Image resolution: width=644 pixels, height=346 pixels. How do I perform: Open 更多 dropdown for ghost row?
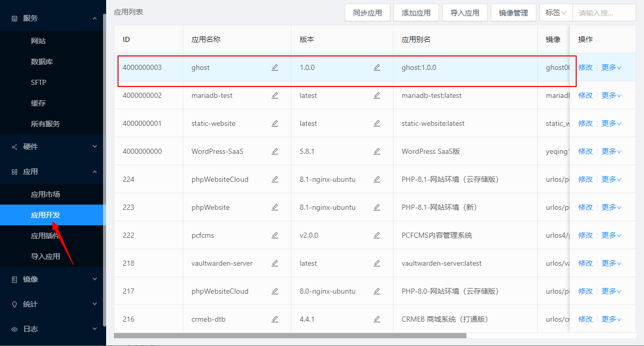point(611,67)
